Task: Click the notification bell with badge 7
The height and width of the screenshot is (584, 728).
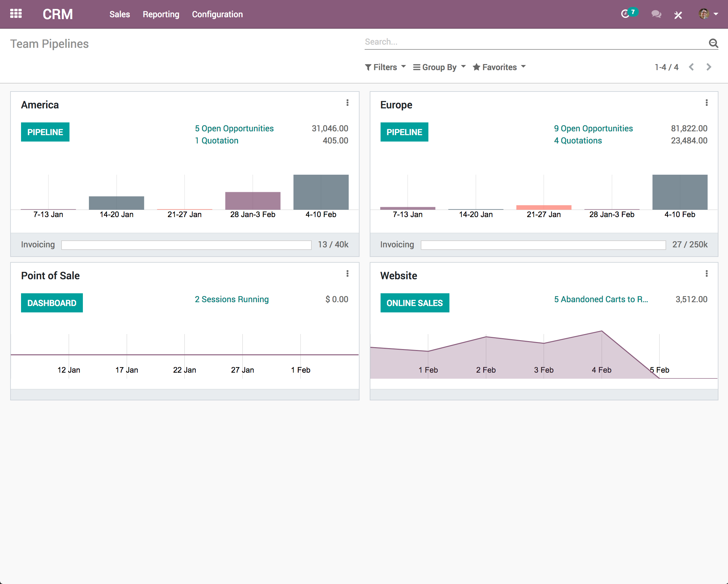Action: click(x=629, y=14)
